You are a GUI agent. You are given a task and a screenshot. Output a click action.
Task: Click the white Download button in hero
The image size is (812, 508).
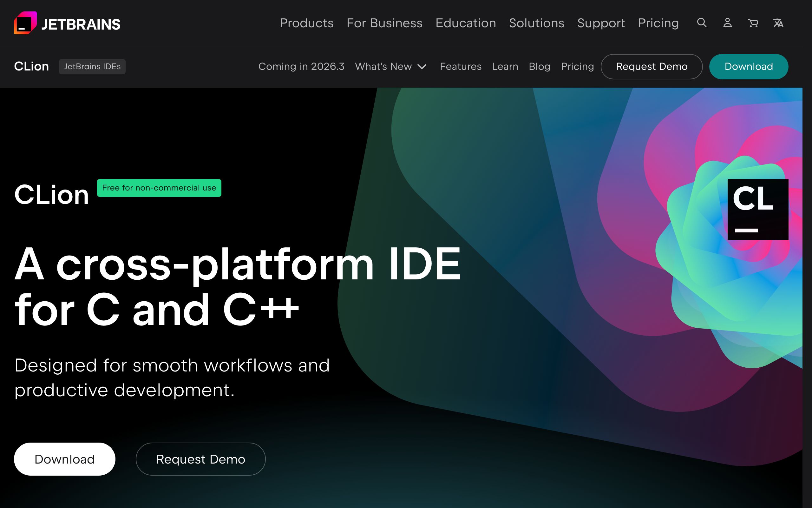(x=64, y=459)
